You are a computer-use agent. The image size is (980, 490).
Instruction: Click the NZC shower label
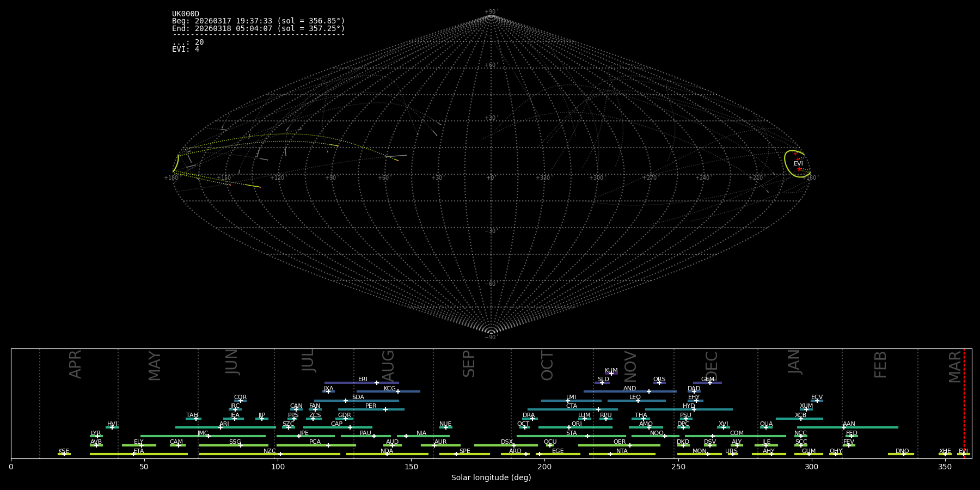point(269,451)
